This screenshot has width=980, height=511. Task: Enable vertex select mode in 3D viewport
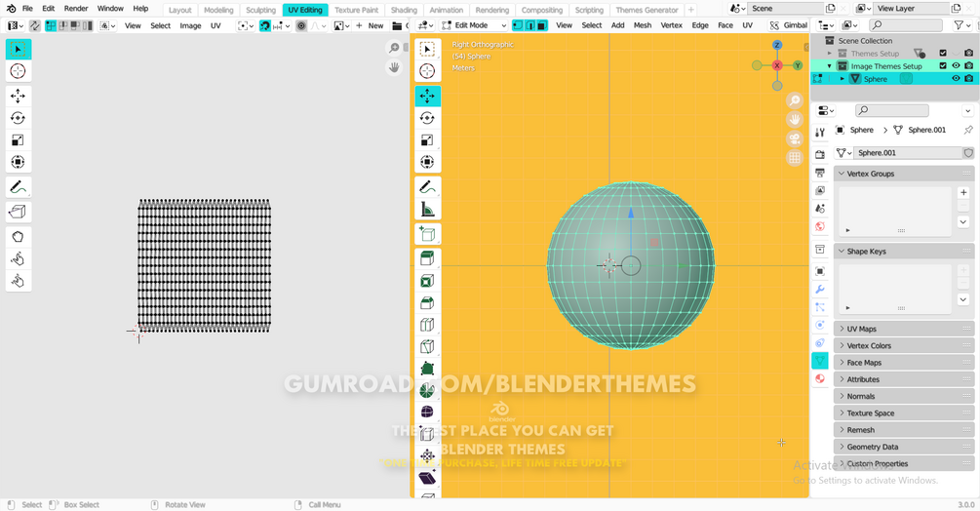[518, 25]
